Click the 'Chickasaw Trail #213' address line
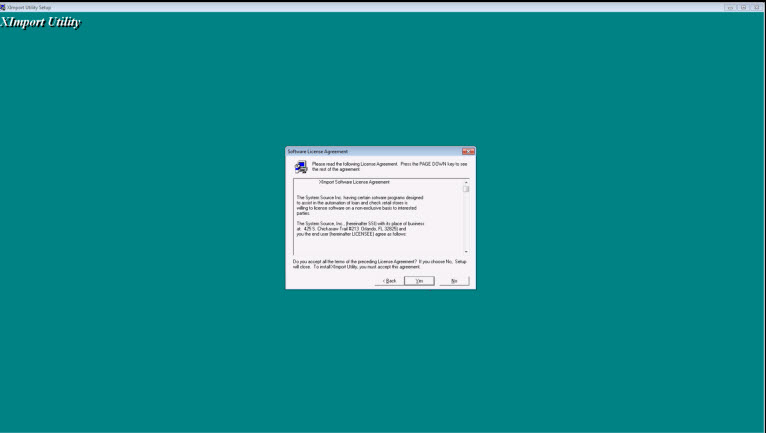Image resolution: width=766 pixels, height=433 pixels. coord(351,229)
